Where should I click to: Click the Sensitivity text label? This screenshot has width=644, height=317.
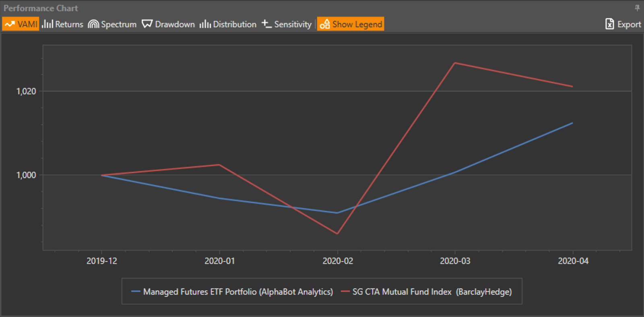pyautogui.click(x=293, y=24)
